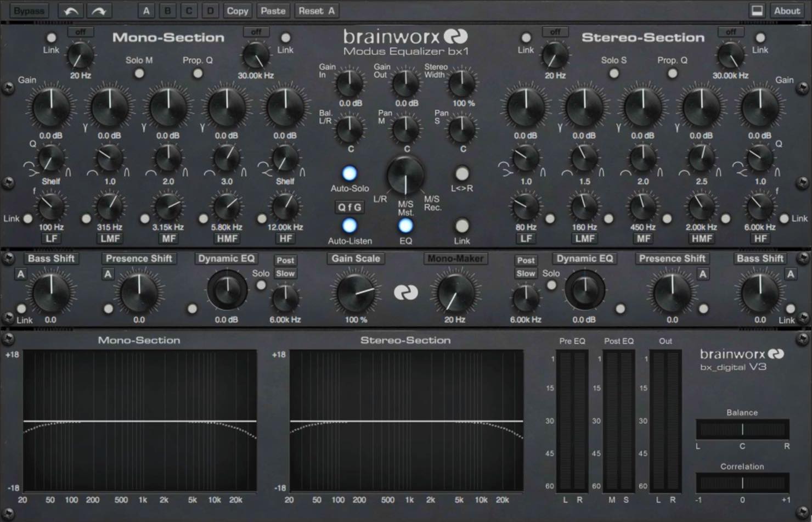Click the Mono-Maker frequency knob

[x=455, y=293]
